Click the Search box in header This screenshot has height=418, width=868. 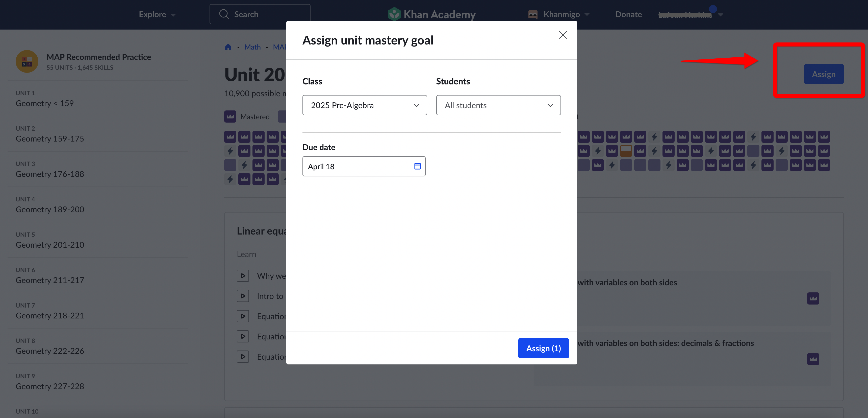point(260,14)
